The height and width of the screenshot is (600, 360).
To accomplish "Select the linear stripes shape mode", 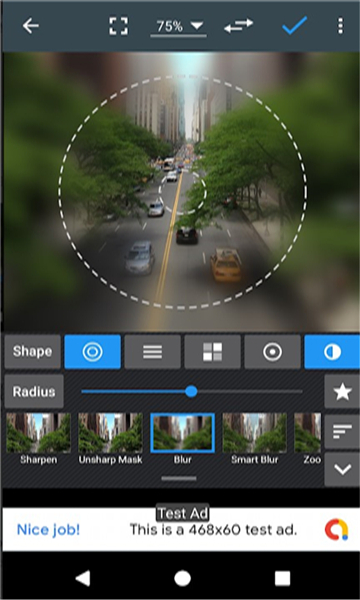I will coord(153,352).
